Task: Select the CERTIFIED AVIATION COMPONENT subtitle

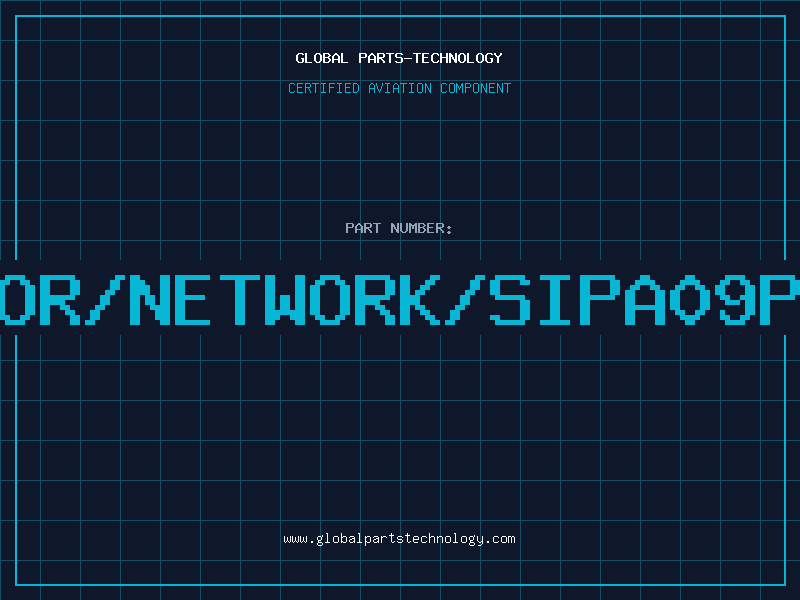Action: pos(399,88)
